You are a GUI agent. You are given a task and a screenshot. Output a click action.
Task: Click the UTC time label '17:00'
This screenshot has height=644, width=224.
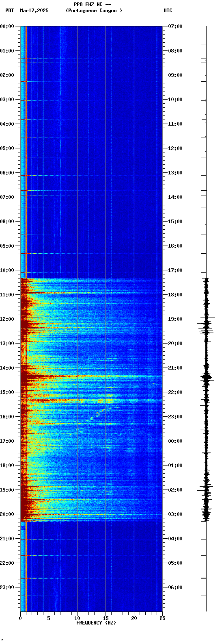tap(175, 270)
